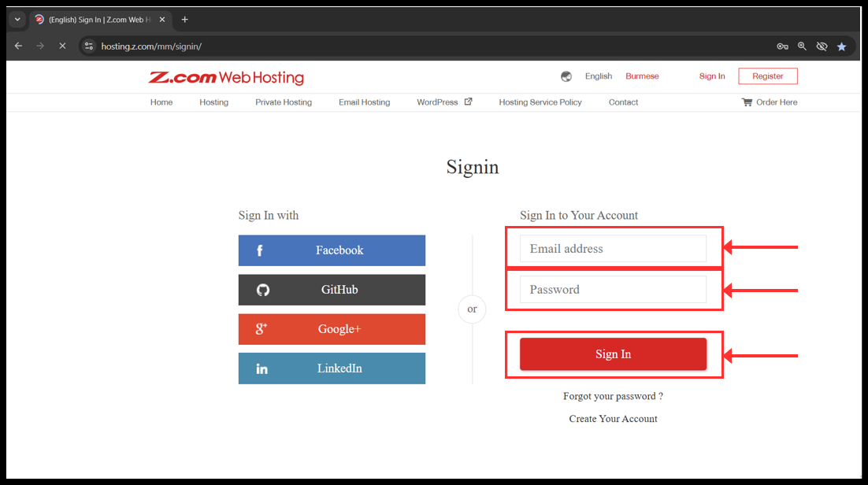This screenshot has width=868, height=485.
Task: Click the Signin page heading
Action: 473,167
